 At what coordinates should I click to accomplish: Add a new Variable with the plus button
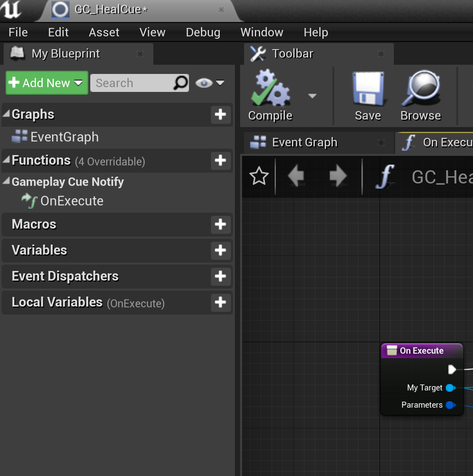(x=221, y=251)
